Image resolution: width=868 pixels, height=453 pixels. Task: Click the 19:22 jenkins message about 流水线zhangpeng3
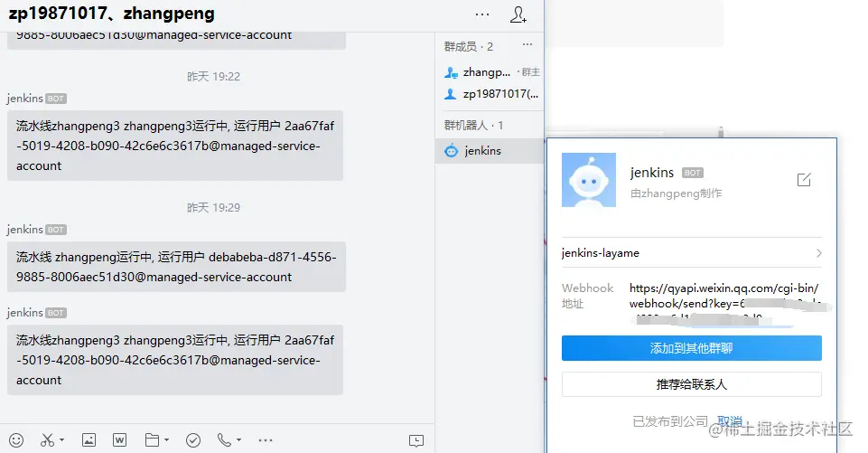pyautogui.click(x=175, y=146)
